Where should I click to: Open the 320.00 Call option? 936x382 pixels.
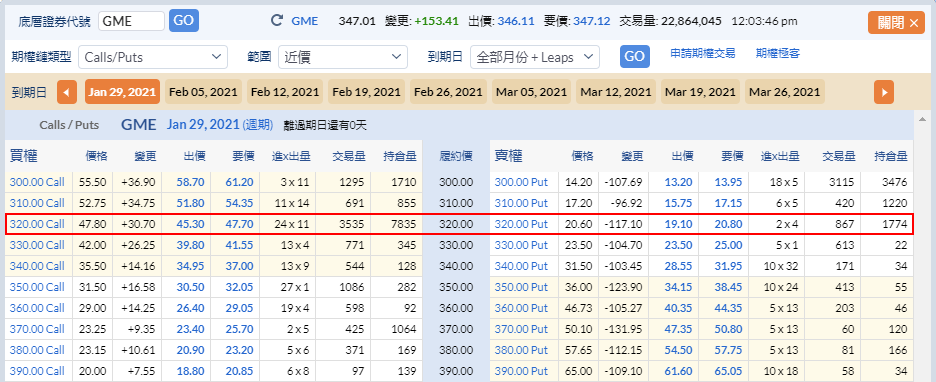point(37,224)
